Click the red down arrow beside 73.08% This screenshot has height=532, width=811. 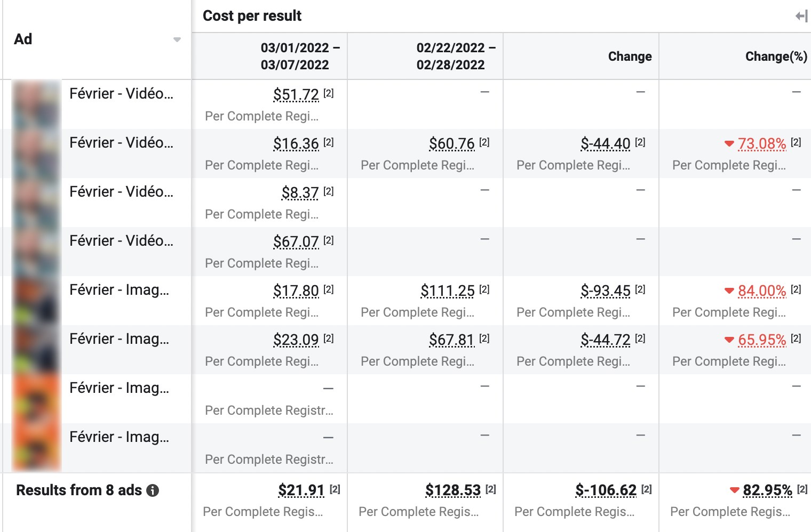(729, 143)
